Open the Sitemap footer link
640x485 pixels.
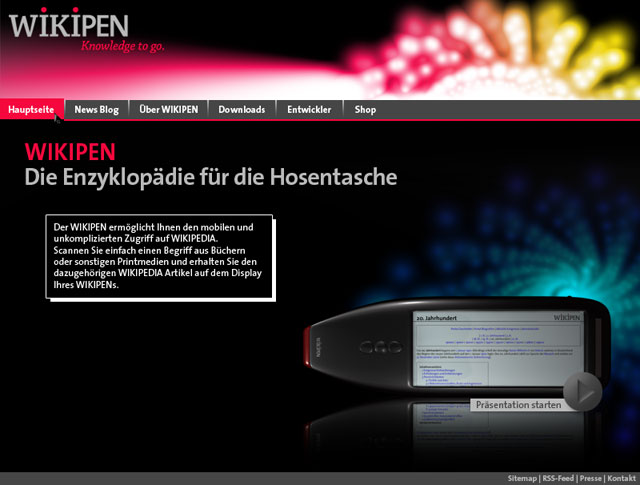pos(522,478)
